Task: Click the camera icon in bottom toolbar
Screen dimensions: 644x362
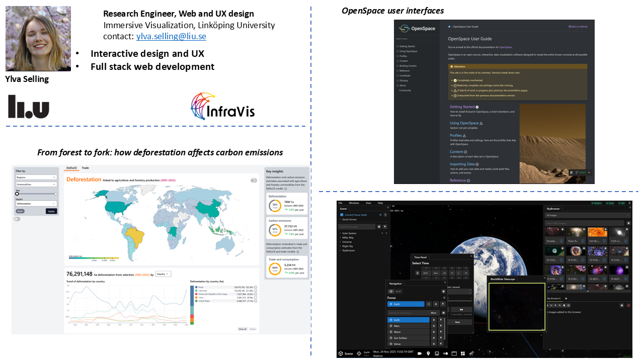Action: [x=419, y=353]
